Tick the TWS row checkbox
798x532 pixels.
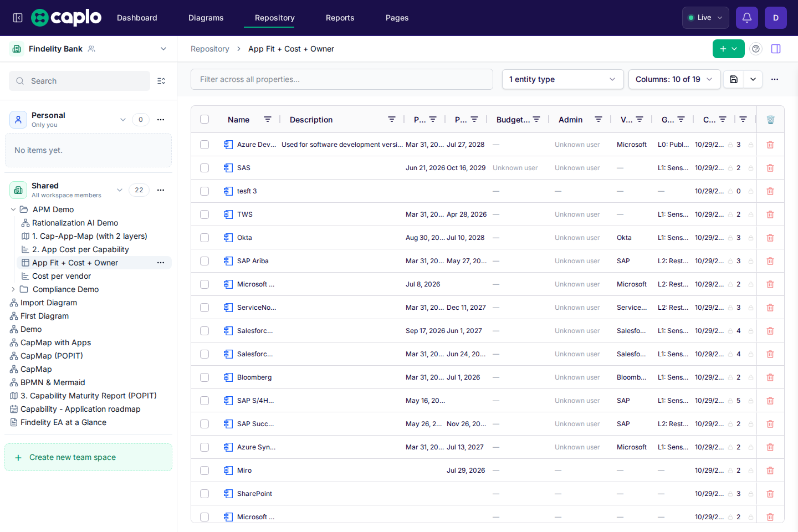204,214
